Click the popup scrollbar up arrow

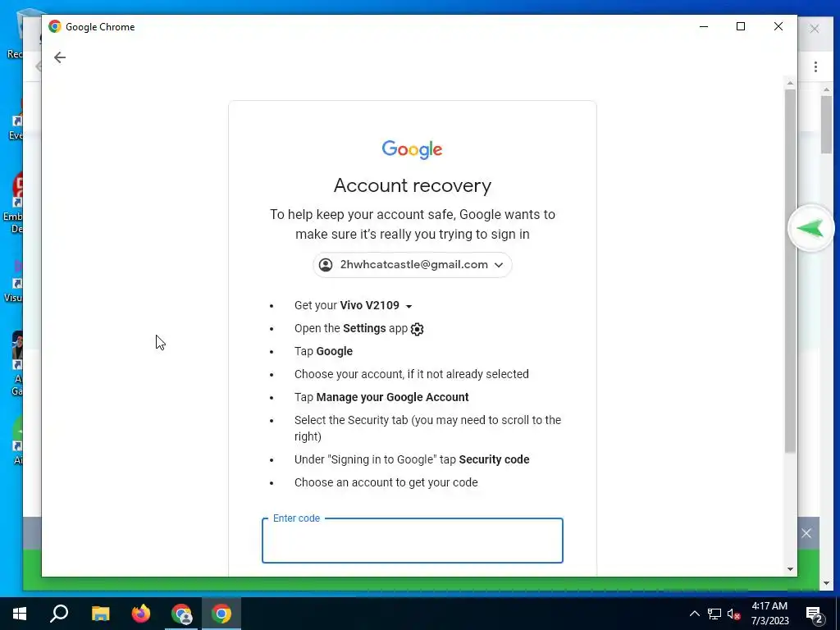(x=790, y=84)
